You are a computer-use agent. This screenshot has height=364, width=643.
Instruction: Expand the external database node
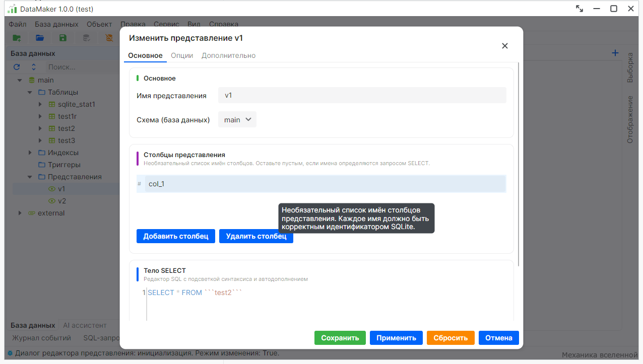(x=20, y=213)
